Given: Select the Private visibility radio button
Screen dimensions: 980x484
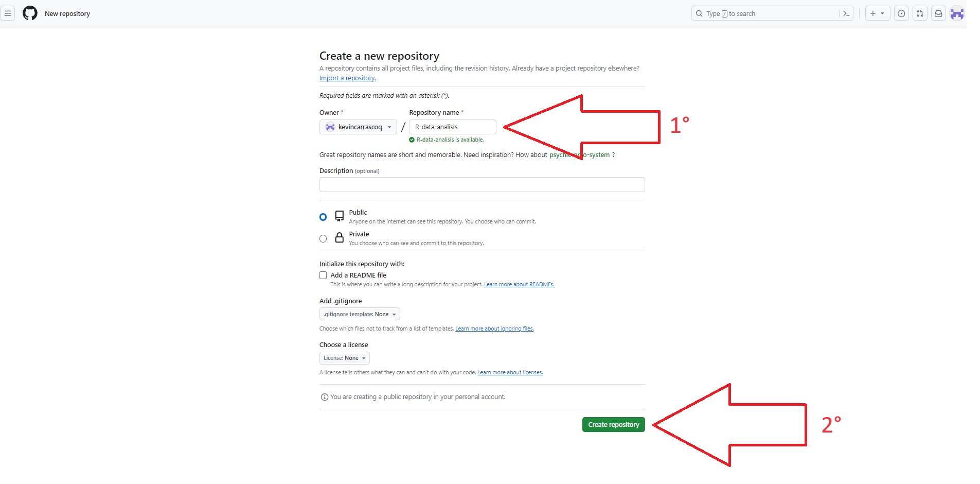Looking at the screenshot, I should click(x=323, y=239).
